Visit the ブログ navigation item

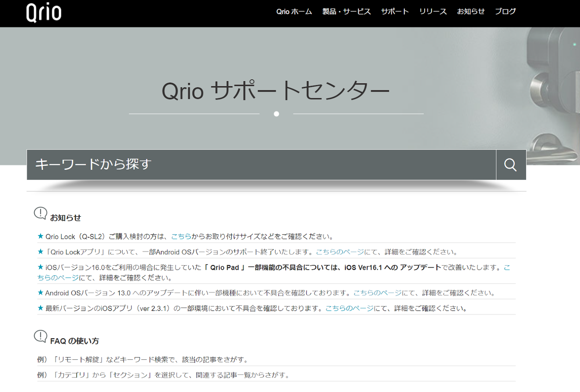point(505,12)
